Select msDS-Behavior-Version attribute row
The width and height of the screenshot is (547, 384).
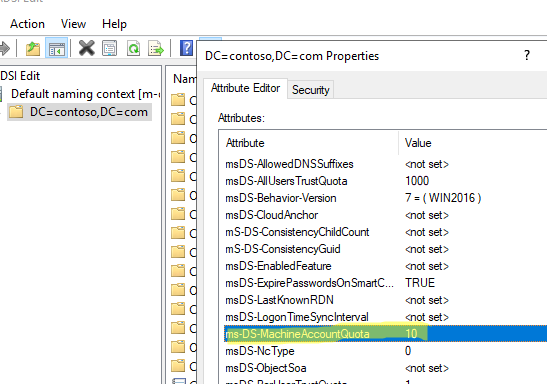(386, 198)
